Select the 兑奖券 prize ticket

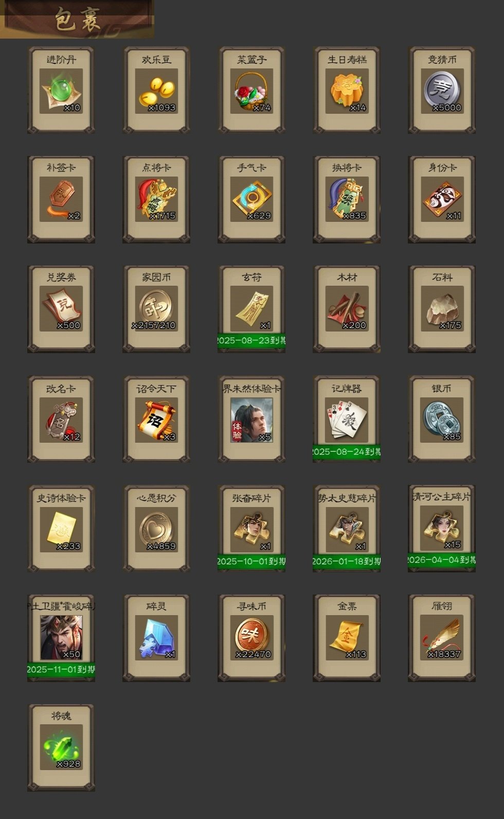pyautogui.click(x=61, y=309)
